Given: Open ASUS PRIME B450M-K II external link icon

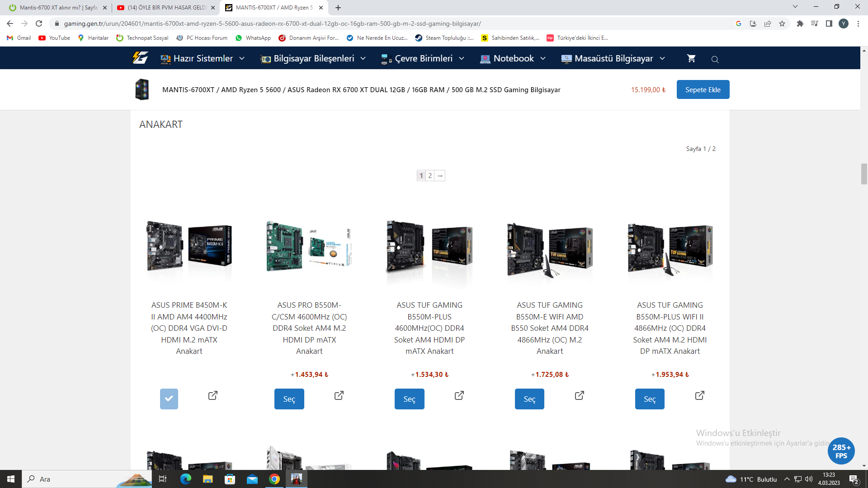Looking at the screenshot, I should tap(213, 395).
